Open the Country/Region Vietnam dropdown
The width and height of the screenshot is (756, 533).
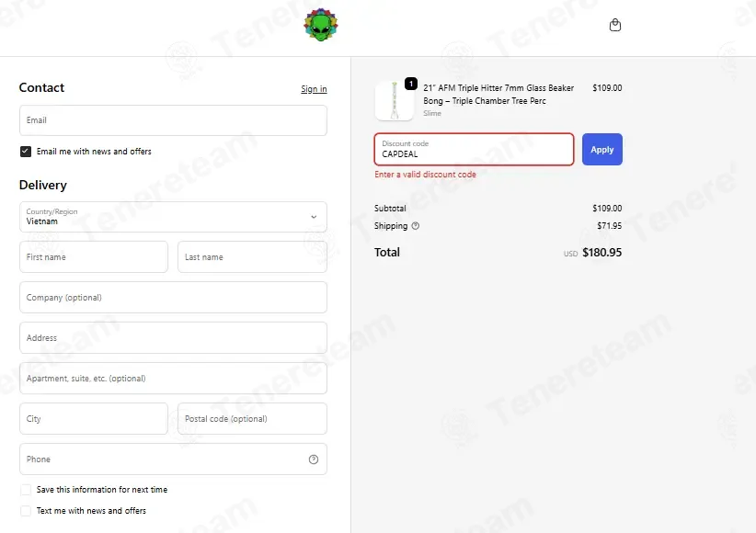(173, 217)
